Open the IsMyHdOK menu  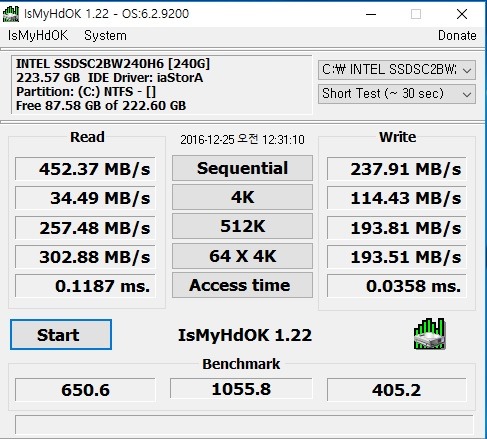[38, 35]
